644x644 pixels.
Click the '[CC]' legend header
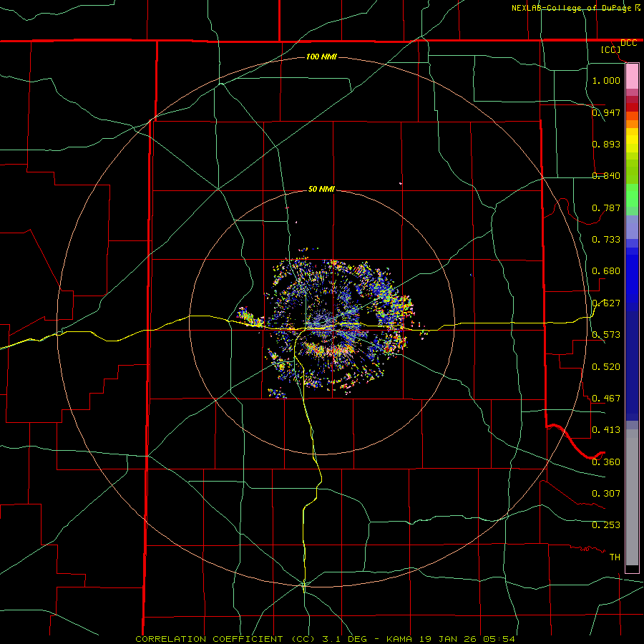tap(610, 49)
